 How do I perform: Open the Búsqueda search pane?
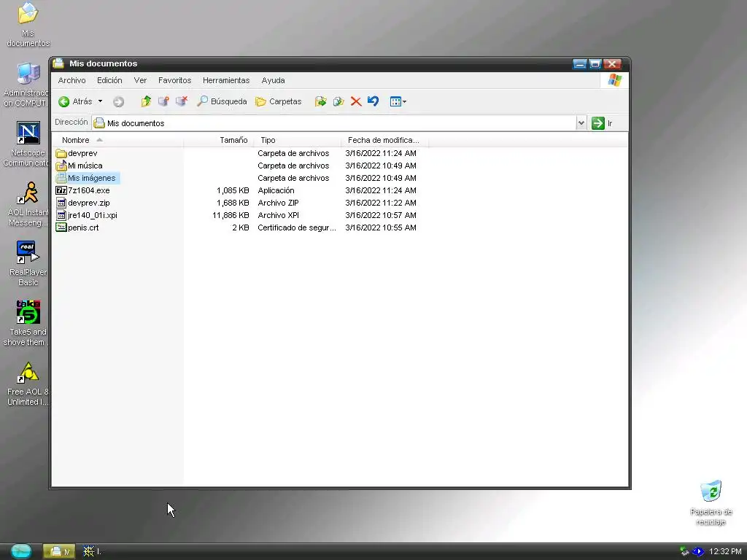222,101
